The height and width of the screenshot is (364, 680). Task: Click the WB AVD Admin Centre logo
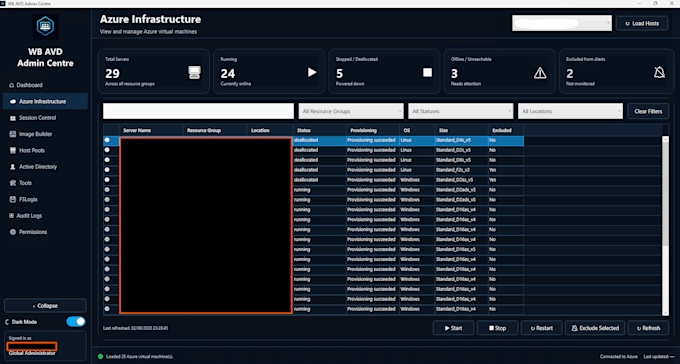pyautogui.click(x=45, y=27)
